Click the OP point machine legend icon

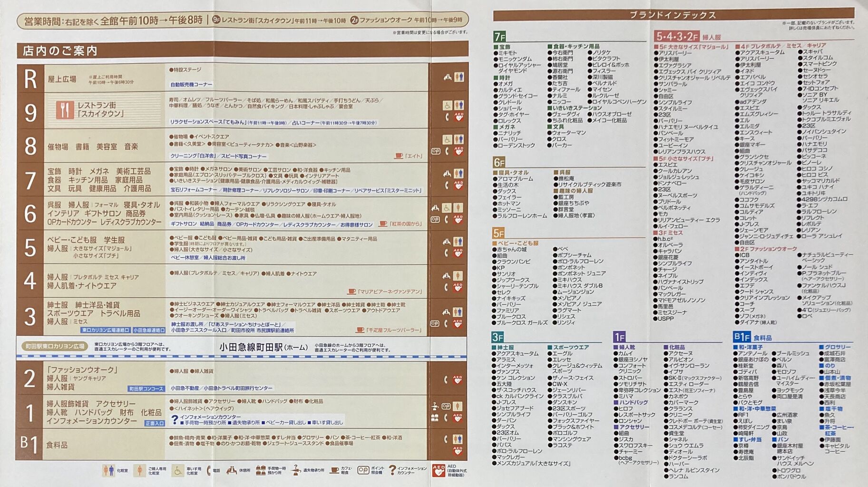tap(363, 470)
